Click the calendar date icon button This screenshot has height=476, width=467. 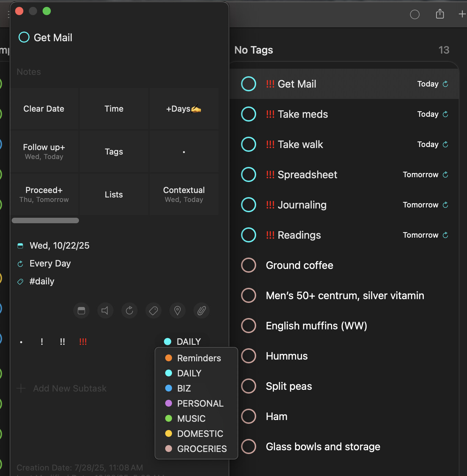[81, 311]
